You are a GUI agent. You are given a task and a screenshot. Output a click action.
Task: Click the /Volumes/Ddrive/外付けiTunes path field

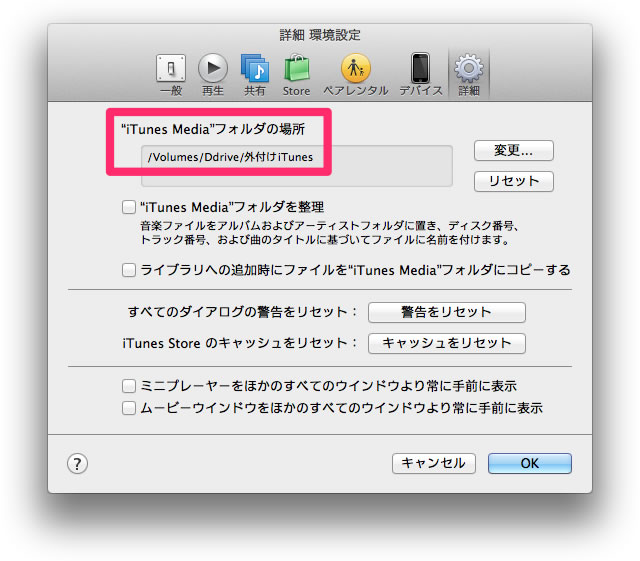297,166
